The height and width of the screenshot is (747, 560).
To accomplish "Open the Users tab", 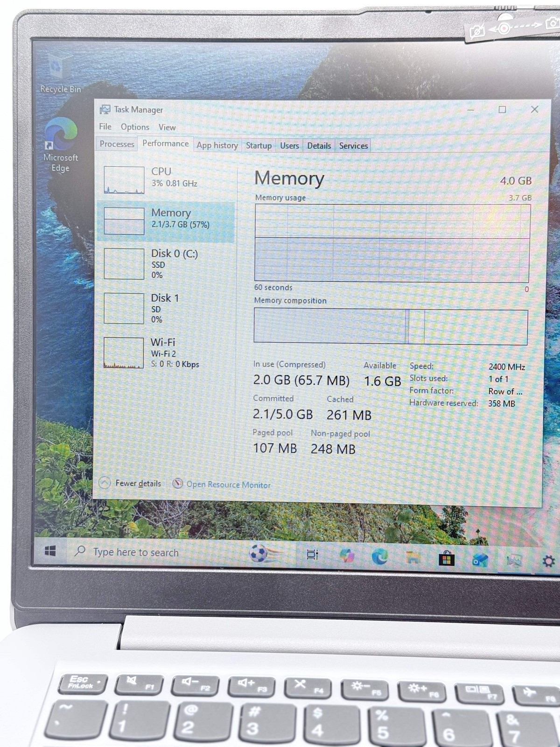I will point(289,146).
